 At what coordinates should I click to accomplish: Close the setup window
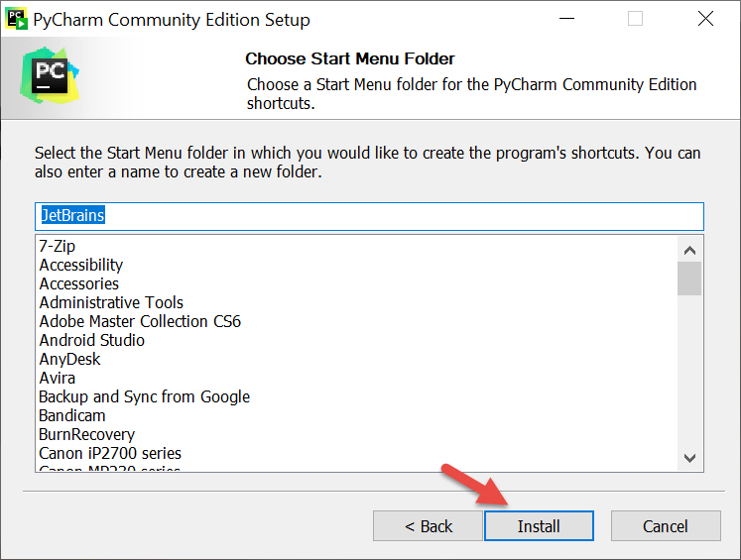click(x=705, y=19)
